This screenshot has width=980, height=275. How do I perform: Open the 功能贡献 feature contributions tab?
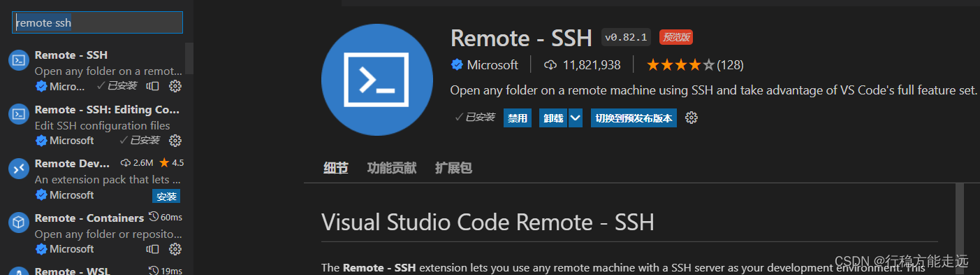pos(392,168)
